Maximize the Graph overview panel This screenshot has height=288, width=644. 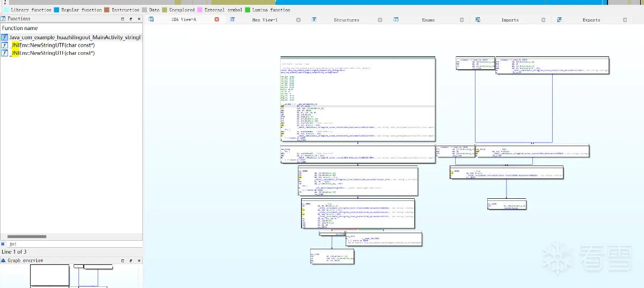122,260
